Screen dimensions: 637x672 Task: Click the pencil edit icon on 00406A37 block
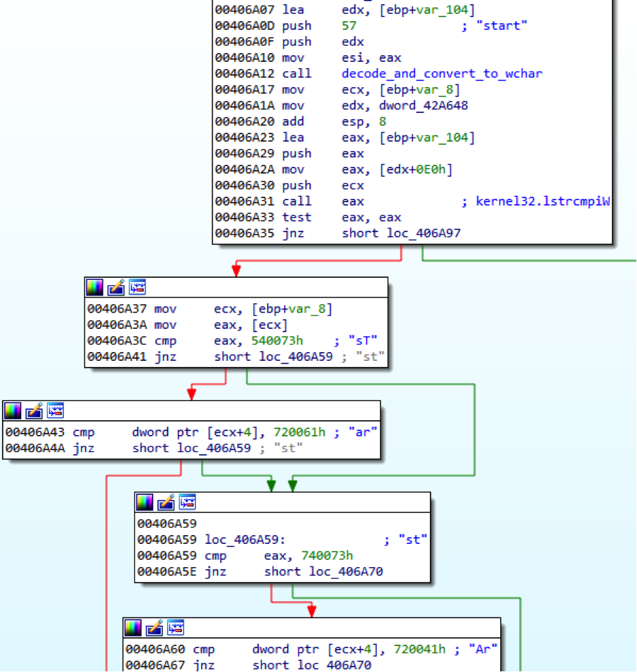116,287
